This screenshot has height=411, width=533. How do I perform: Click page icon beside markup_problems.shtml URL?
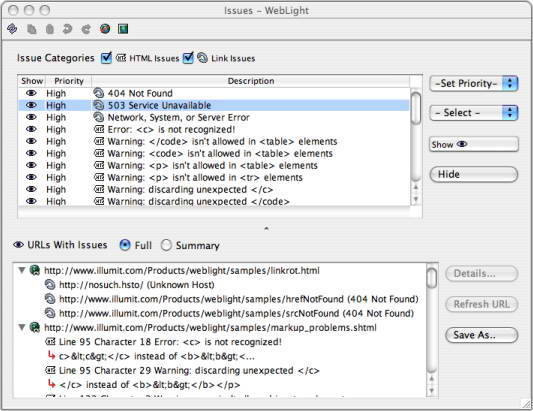tap(35, 327)
